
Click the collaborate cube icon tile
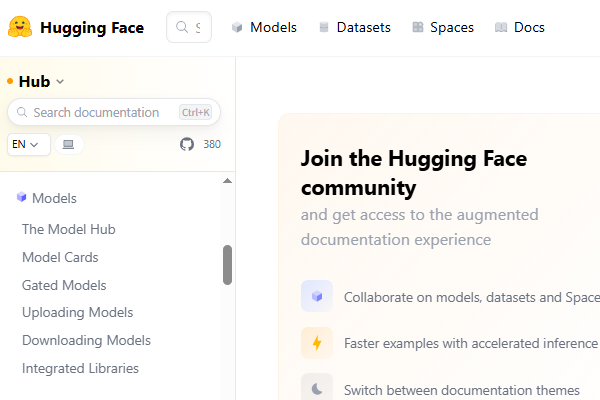(317, 296)
